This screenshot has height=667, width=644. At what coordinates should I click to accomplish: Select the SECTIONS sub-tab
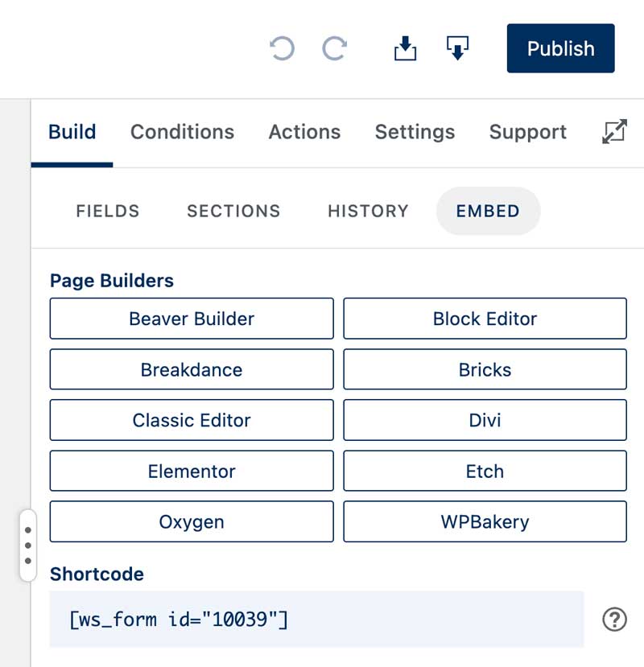233,211
